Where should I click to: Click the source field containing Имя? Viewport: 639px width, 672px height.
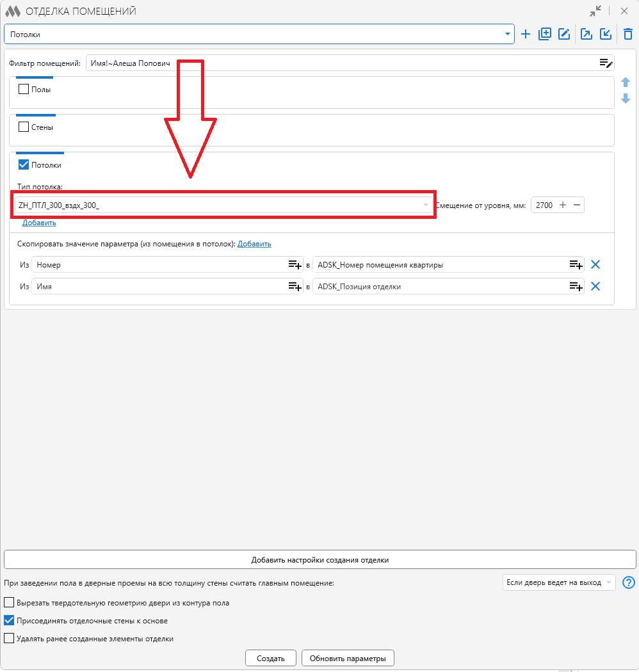click(167, 286)
